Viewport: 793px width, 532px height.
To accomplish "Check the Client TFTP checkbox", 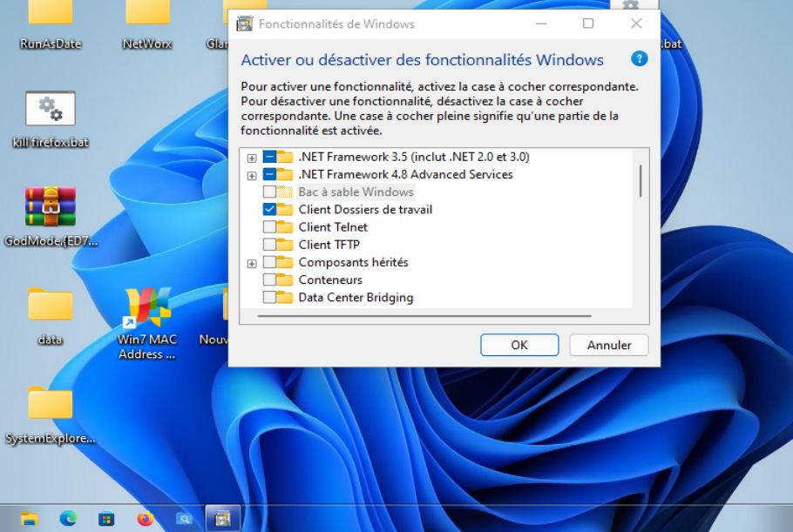I will pos(270,245).
